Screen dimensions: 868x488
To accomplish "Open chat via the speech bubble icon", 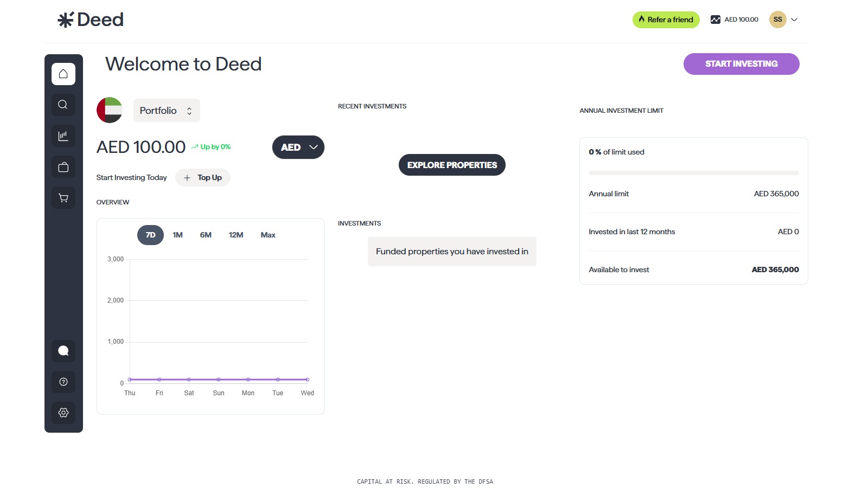I will [x=63, y=350].
